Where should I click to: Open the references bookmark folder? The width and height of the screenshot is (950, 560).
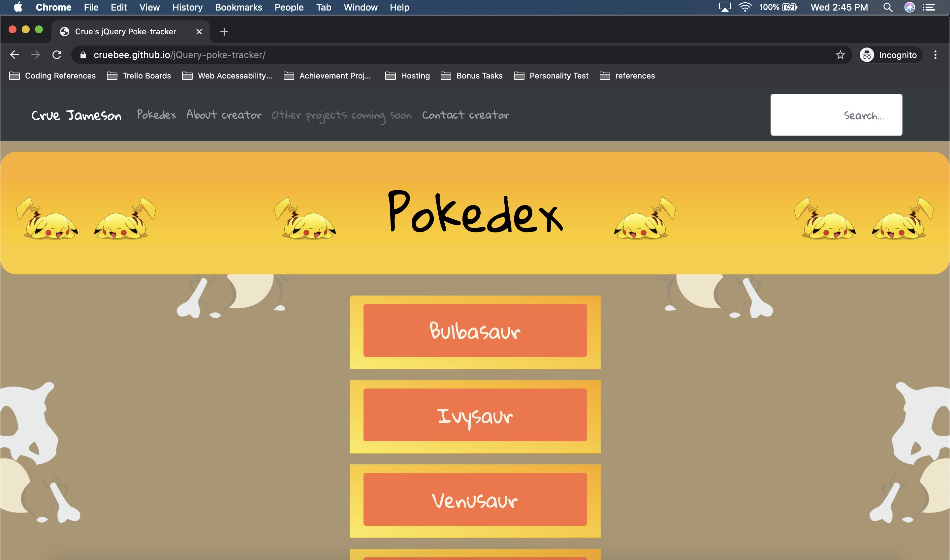(627, 76)
